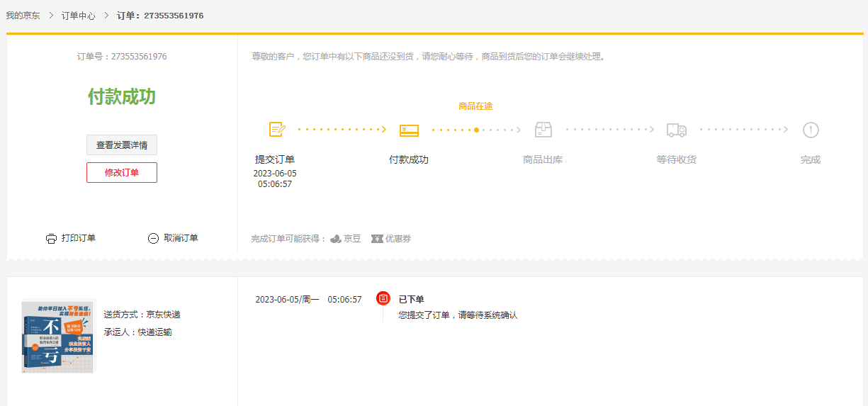Image resolution: width=868 pixels, height=406 pixels.
Task: Click the submit order step icon
Action: coord(277,130)
